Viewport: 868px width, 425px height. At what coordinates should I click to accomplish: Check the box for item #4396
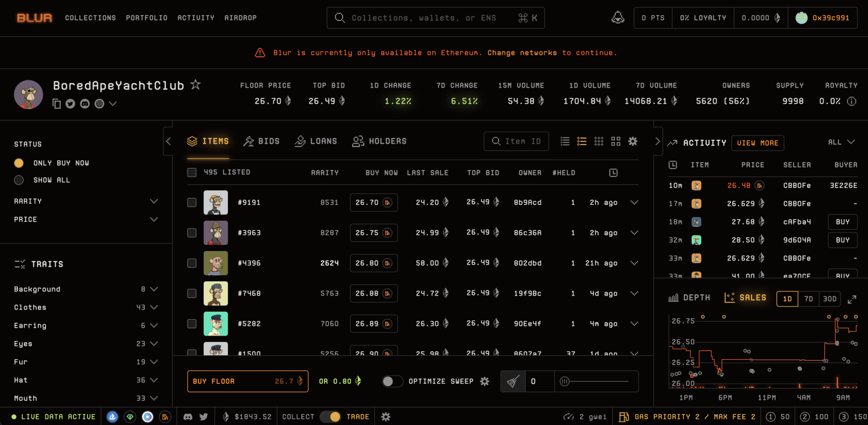[192, 263]
